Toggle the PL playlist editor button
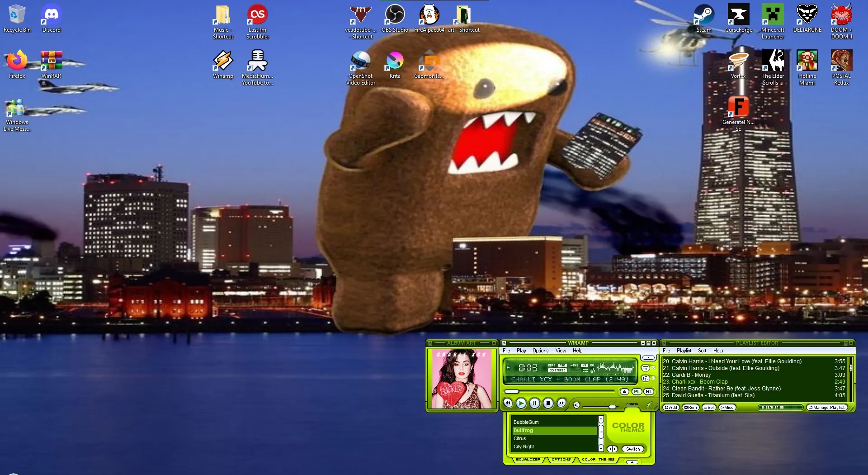The image size is (868, 475). click(x=637, y=391)
